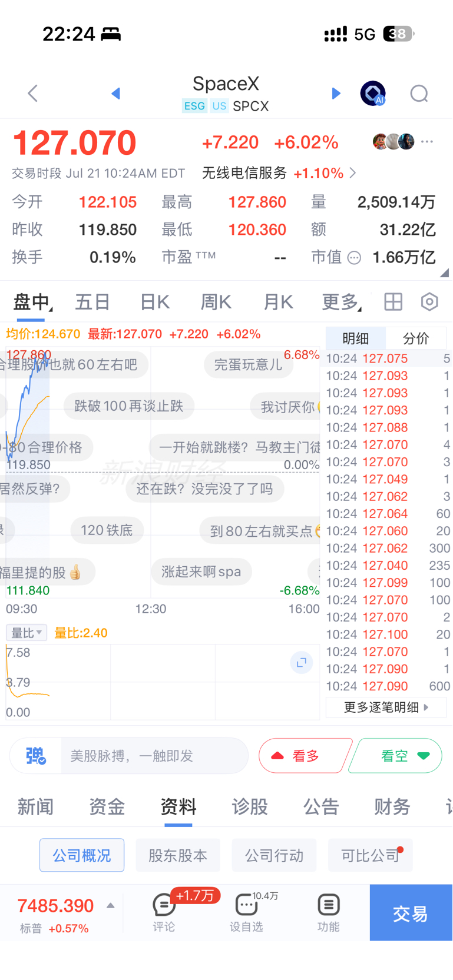This screenshot has height=980, width=453.
Task: Expand the 更多 chart period menu
Action: [x=342, y=302]
